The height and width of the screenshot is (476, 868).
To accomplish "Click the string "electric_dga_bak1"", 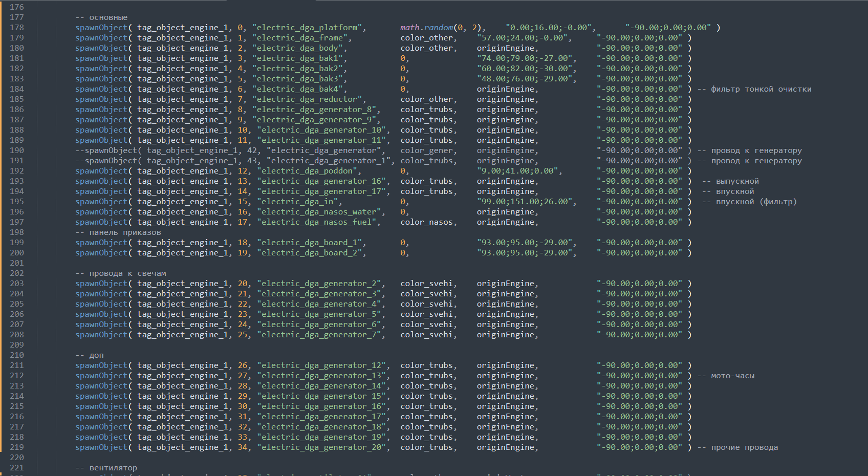I will point(297,58).
